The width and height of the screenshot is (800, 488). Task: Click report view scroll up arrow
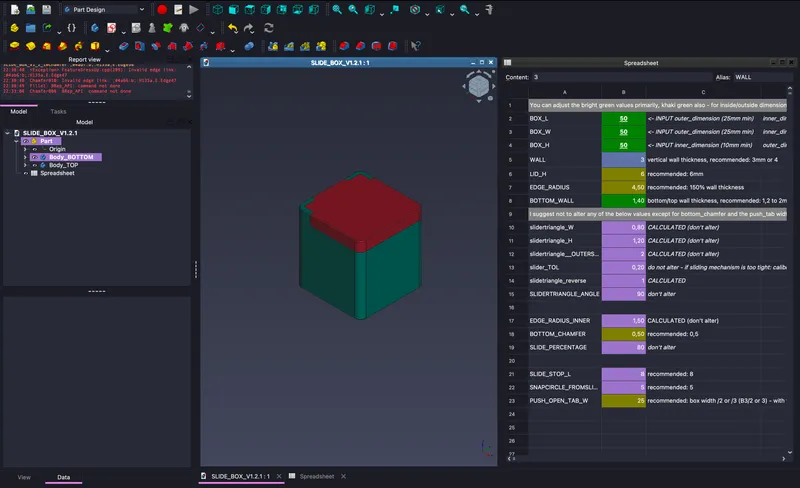tap(189, 67)
